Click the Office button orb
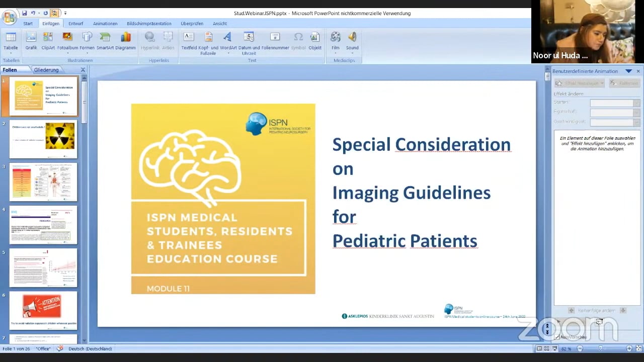The height and width of the screenshot is (362, 644). click(x=9, y=17)
